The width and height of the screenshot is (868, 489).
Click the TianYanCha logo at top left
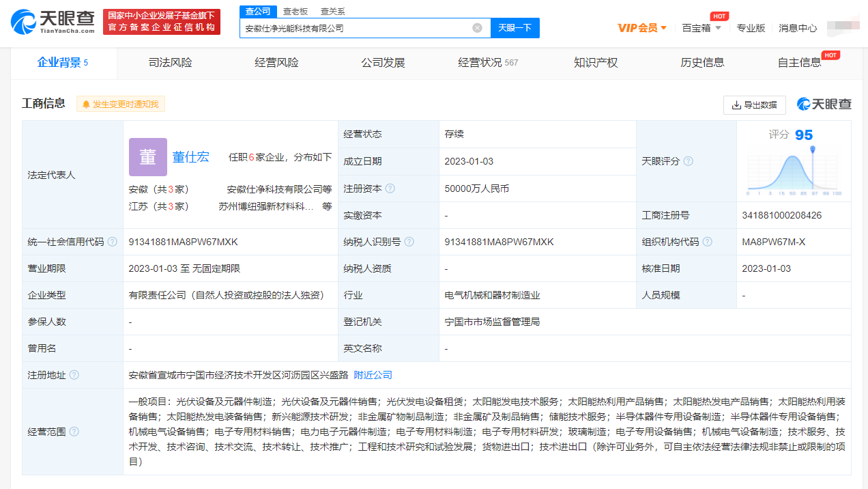[53, 23]
